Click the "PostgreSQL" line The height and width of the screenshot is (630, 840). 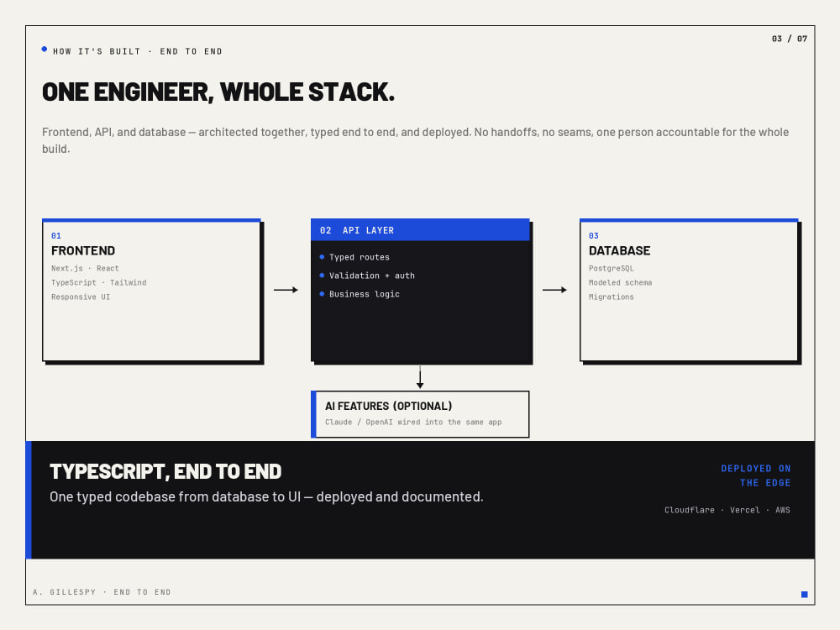[612, 269]
